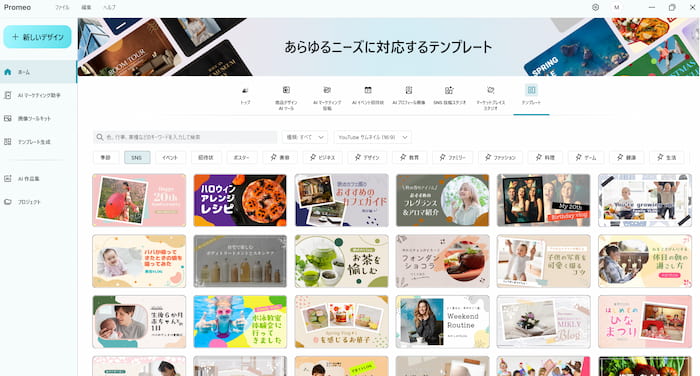Open the ヘルプ menu

(109, 8)
